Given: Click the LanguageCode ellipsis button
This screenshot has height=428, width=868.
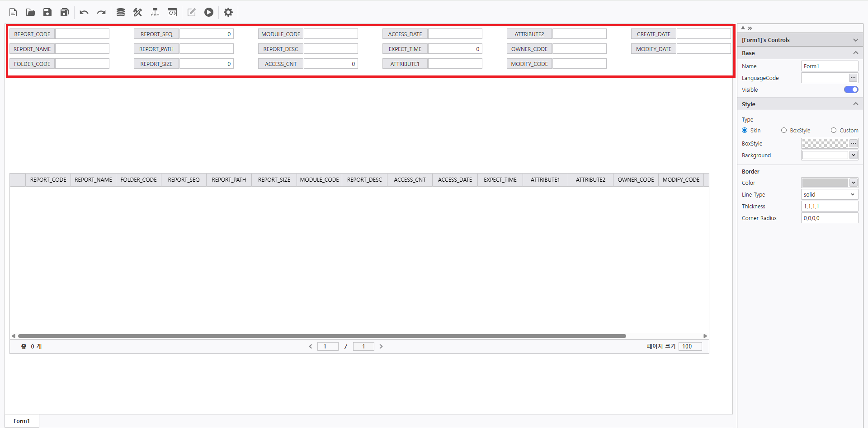Looking at the screenshot, I should 853,78.
